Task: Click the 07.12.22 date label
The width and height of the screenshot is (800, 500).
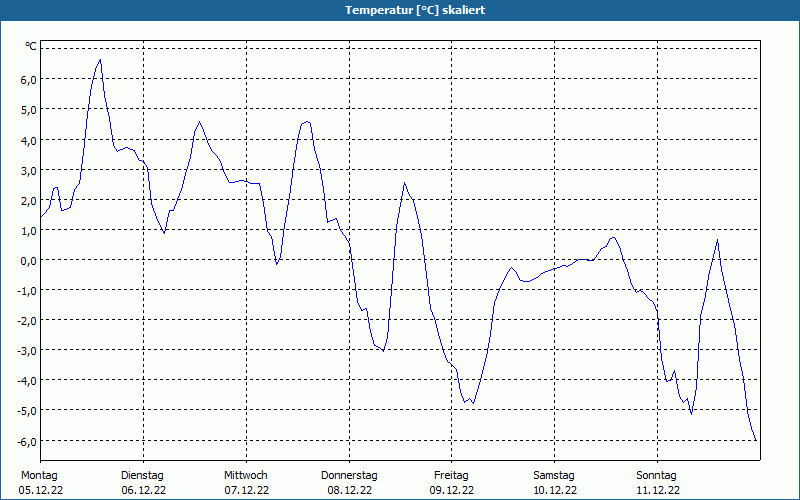Action: click(247, 490)
